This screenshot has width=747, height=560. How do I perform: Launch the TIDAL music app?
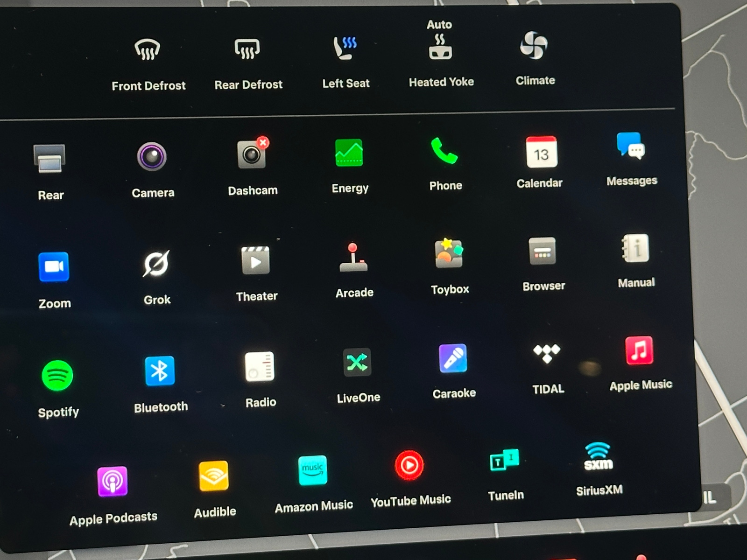[x=547, y=353]
